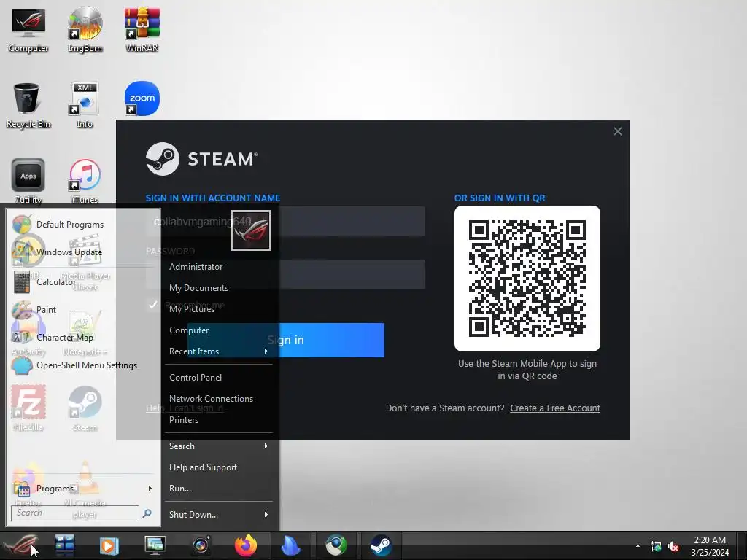Screen dimensions: 747x560
Task: Open the camera app taskbar icon
Action: click(201, 545)
